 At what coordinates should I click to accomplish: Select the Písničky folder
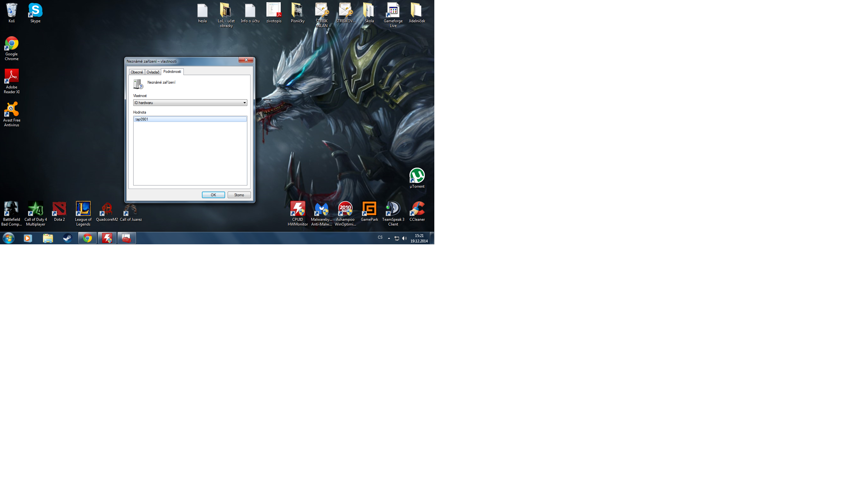[298, 13]
